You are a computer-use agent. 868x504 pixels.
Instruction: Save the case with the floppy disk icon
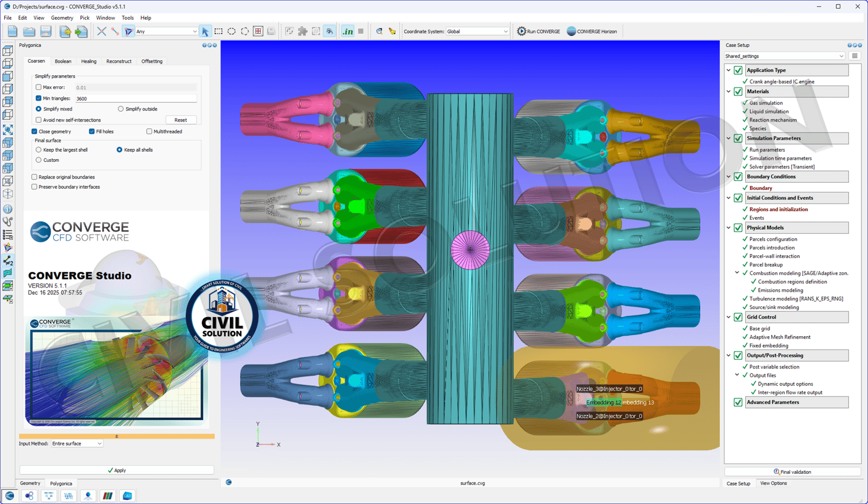click(x=46, y=31)
